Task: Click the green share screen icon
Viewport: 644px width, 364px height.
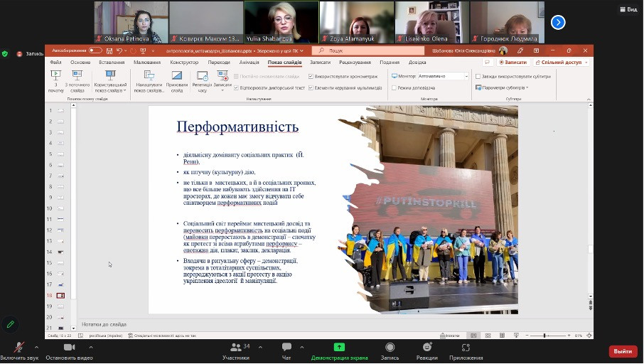Action: click(339, 347)
